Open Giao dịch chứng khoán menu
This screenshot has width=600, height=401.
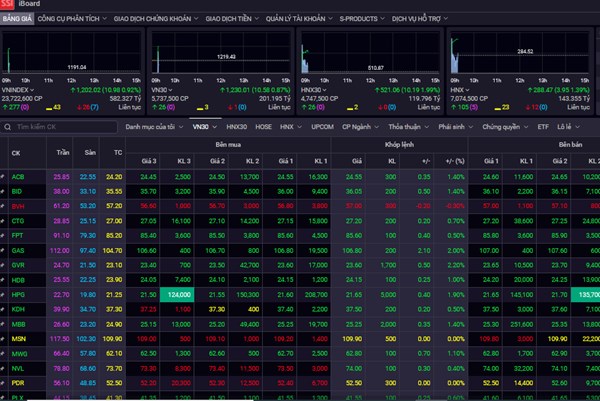click(156, 18)
